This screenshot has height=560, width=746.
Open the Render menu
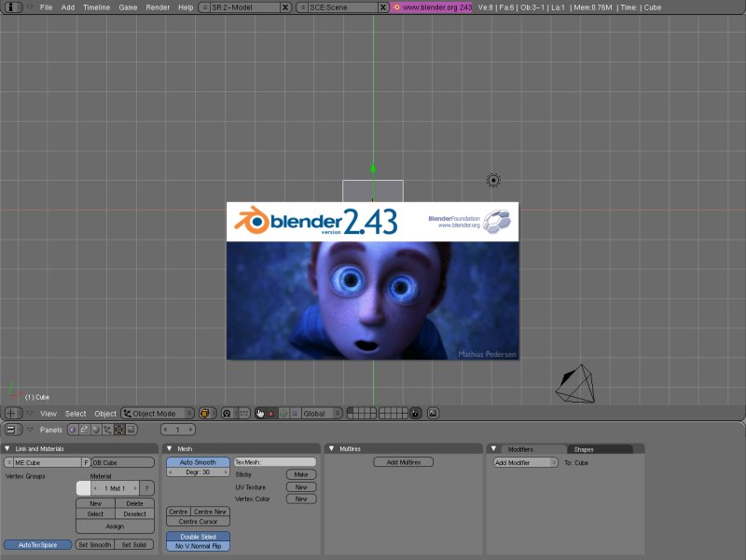[158, 7]
